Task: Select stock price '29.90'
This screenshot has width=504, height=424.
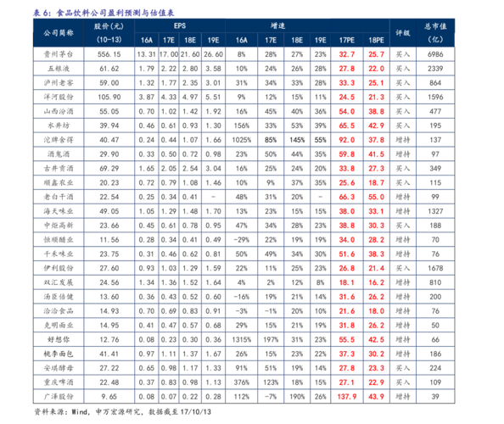Action: [x=109, y=154]
